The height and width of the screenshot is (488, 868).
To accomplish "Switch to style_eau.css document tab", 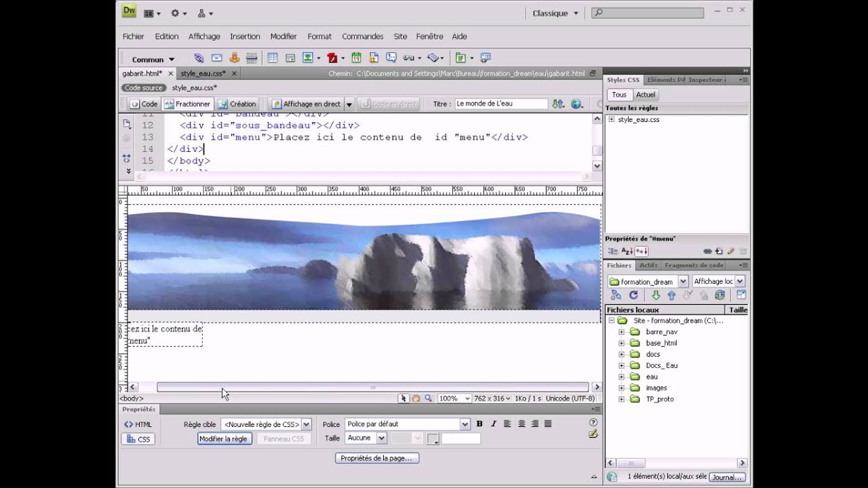I will 203,73.
